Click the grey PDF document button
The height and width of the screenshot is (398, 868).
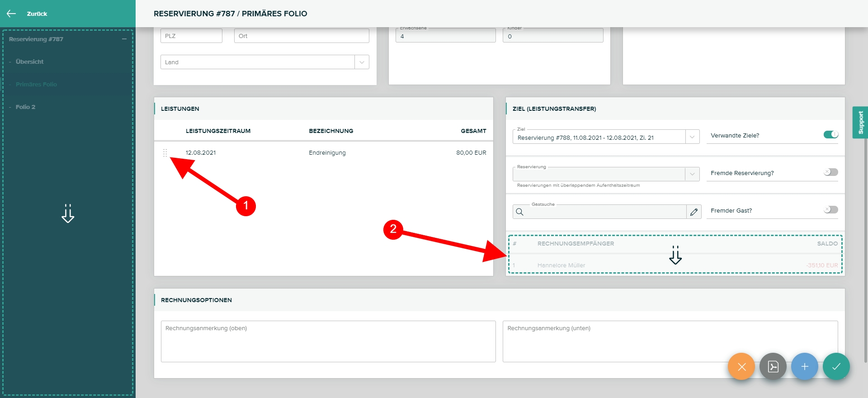pyautogui.click(x=773, y=366)
